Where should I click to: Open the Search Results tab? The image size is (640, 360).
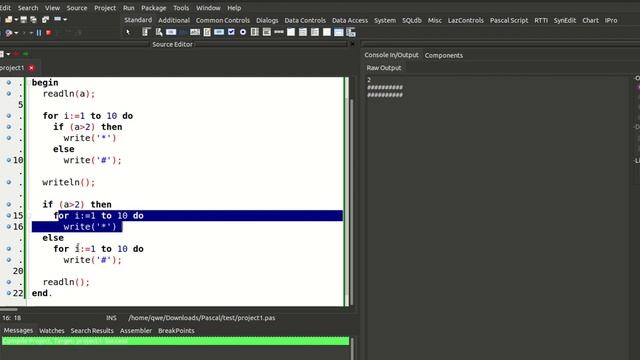92,331
